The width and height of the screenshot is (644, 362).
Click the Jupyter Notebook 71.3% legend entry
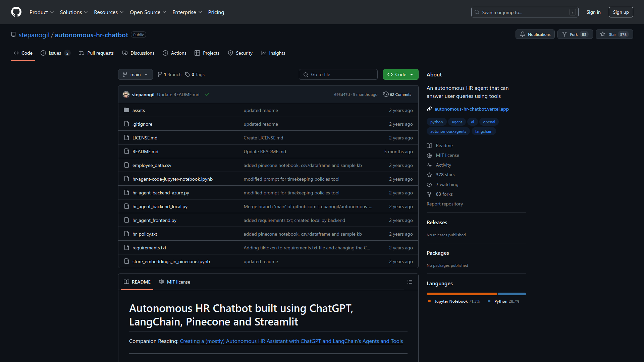click(454, 301)
